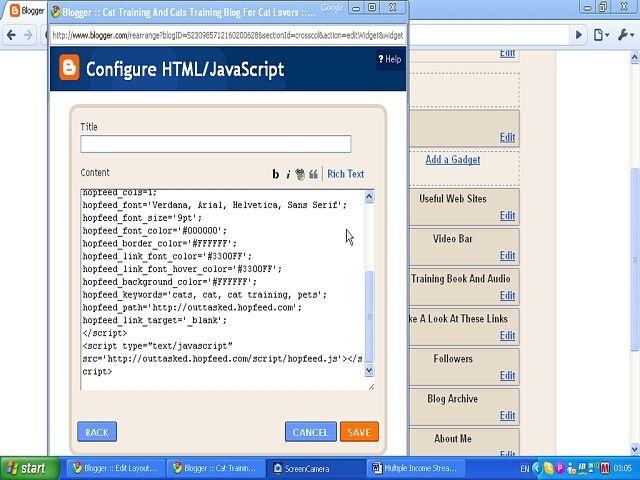Click the Add a Gadget link
This screenshot has height=480, width=640.
point(452,159)
